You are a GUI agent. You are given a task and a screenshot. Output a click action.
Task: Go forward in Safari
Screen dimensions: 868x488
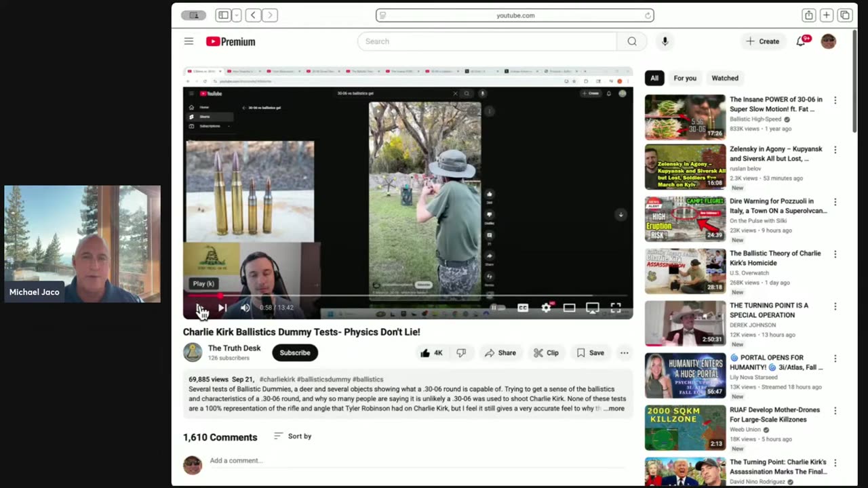[270, 15]
